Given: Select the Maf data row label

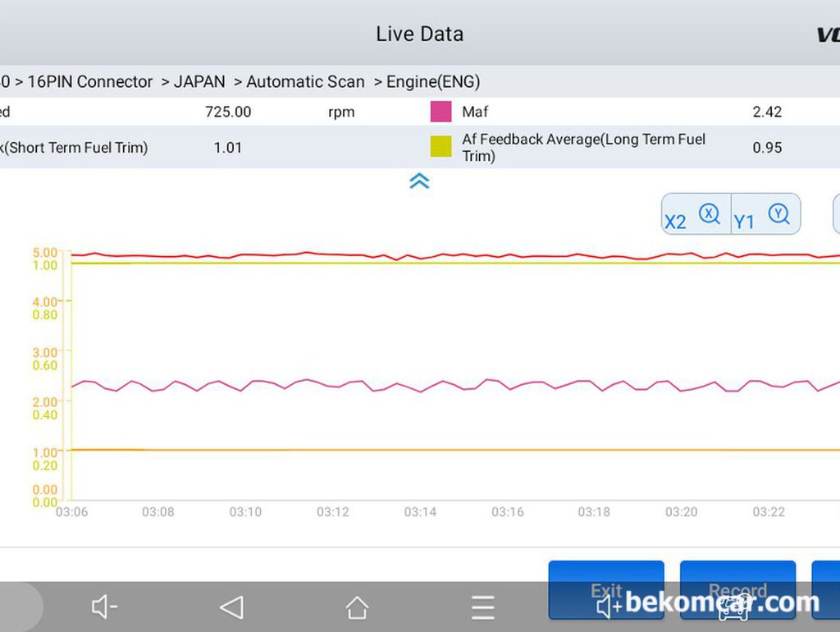Looking at the screenshot, I should [475, 112].
